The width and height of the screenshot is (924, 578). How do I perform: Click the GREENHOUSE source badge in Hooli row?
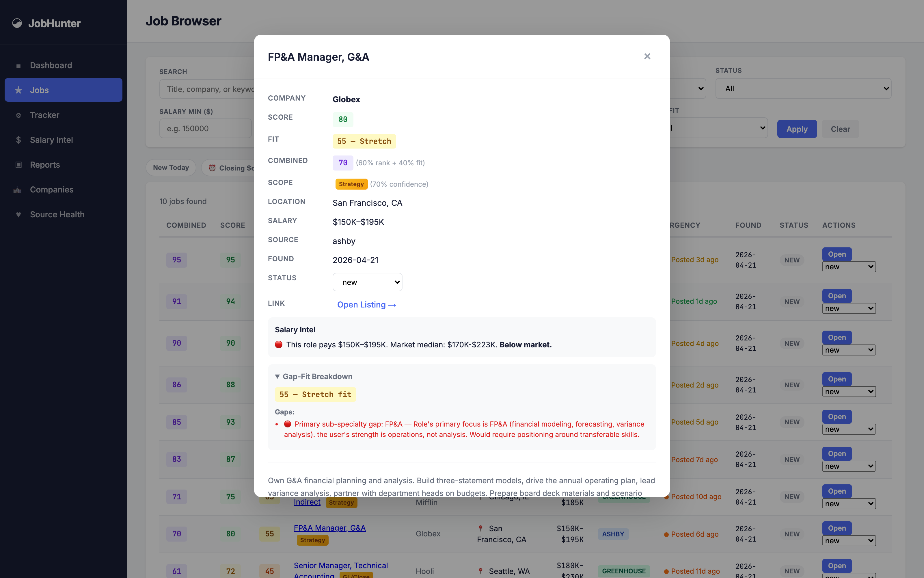coord(624,571)
